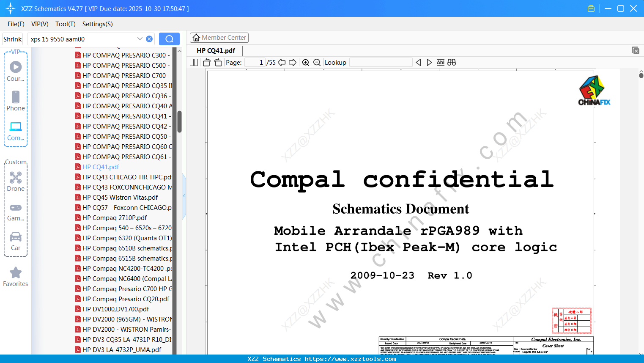Open the Computer category

16,131
